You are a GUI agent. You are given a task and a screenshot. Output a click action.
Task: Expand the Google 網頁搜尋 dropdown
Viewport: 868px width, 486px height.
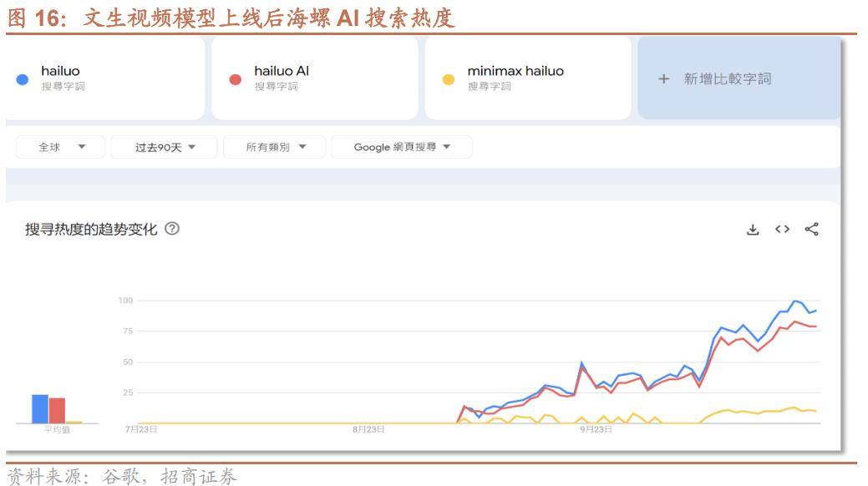402,147
